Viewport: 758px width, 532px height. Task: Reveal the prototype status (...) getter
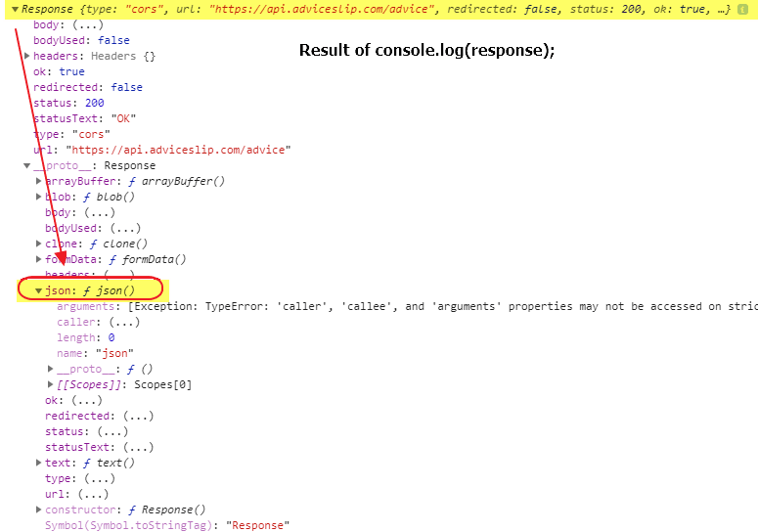click(112, 431)
